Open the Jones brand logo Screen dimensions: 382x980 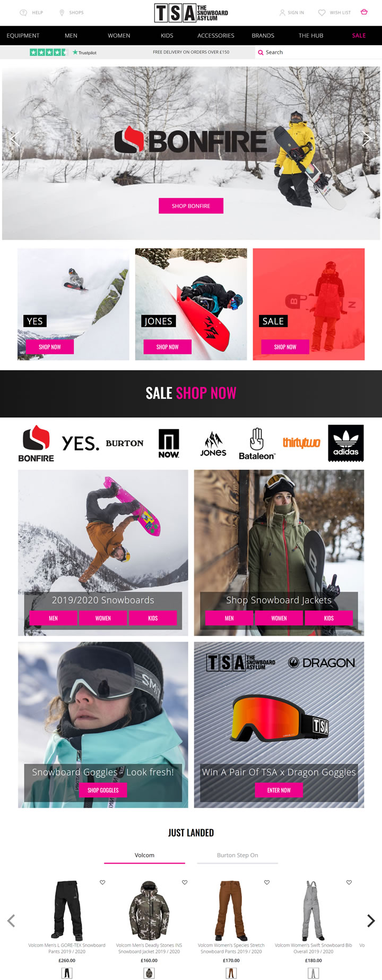[x=213, y=444]
